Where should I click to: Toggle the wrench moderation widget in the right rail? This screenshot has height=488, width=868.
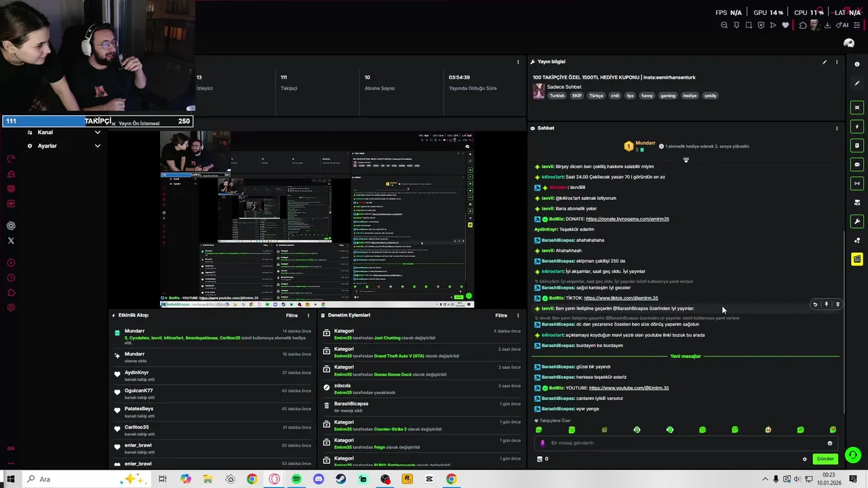coord(857,222)
